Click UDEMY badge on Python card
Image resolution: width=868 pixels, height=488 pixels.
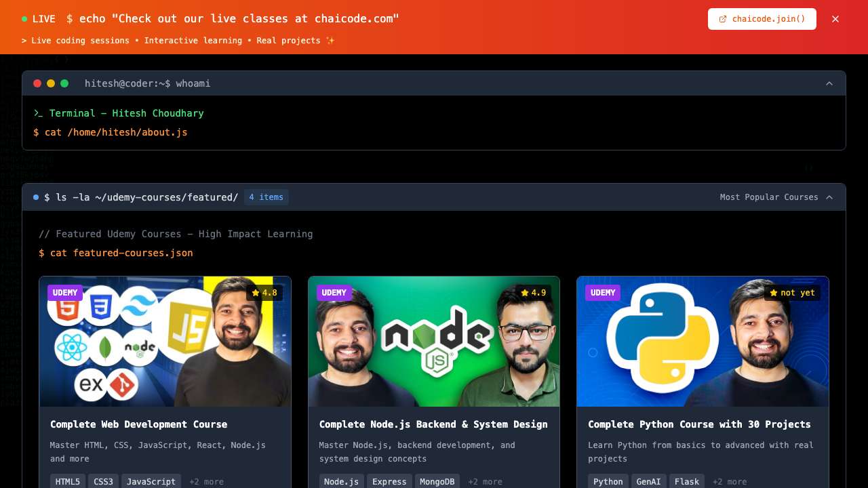[x=603, y=293]
